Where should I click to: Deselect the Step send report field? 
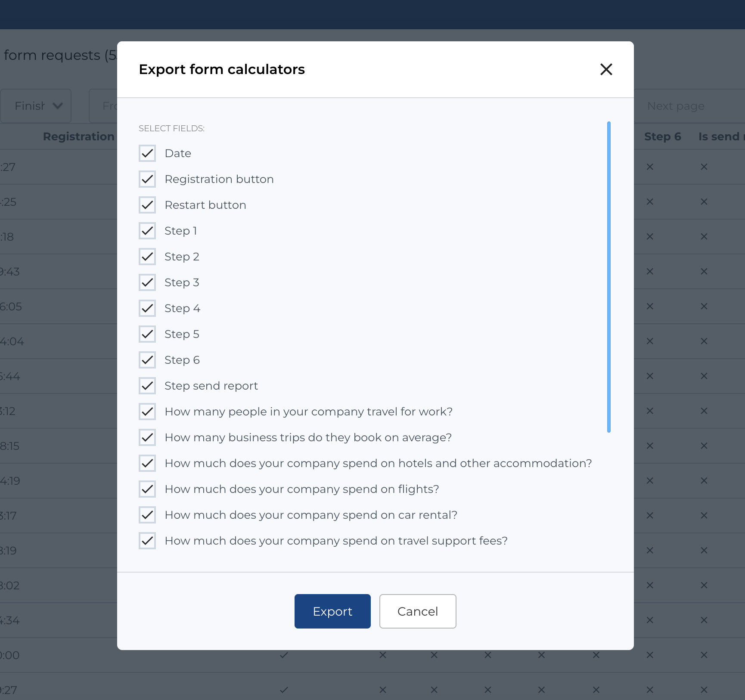pos(147,386)
